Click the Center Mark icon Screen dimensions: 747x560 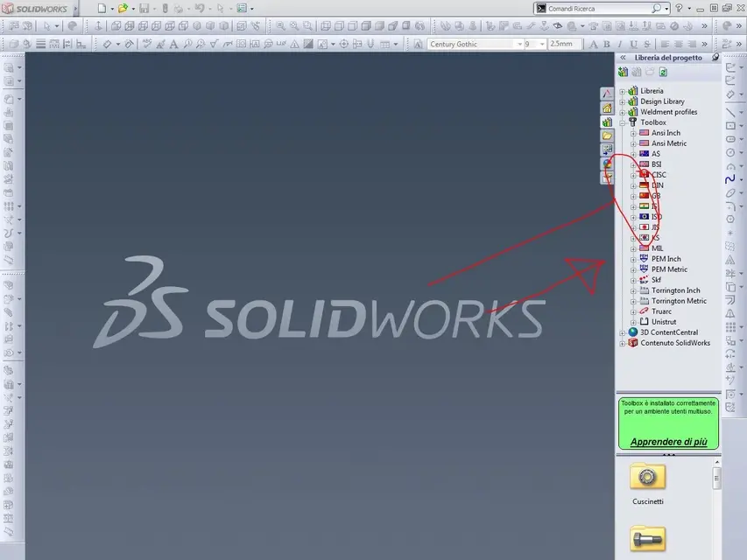click(x=343, y=45)
